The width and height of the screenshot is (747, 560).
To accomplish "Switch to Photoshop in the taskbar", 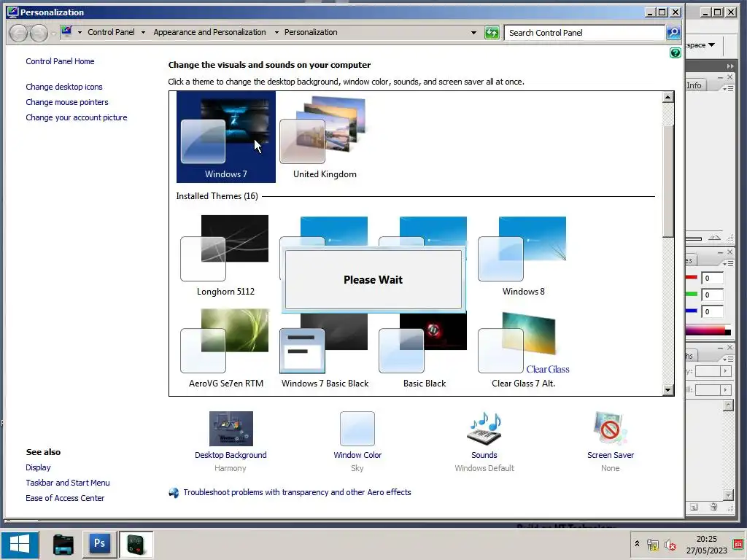I will 99,544.
